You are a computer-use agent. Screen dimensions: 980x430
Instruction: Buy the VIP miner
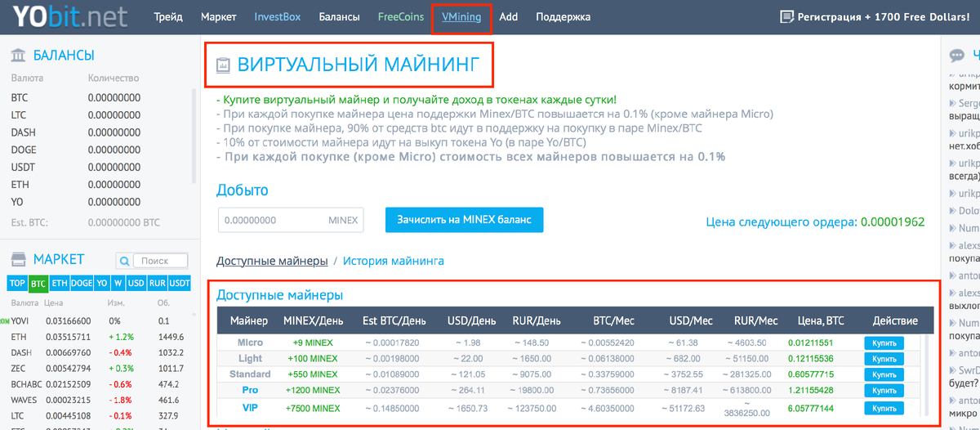tap(884, 408)
